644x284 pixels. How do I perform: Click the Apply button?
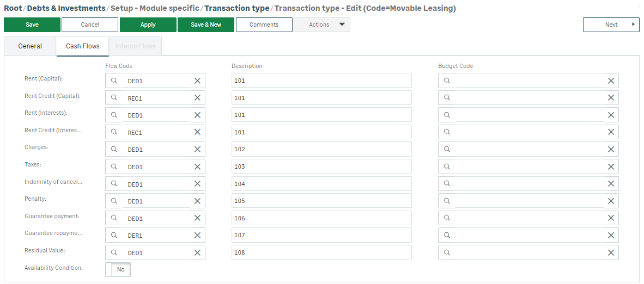pos(148,24)
